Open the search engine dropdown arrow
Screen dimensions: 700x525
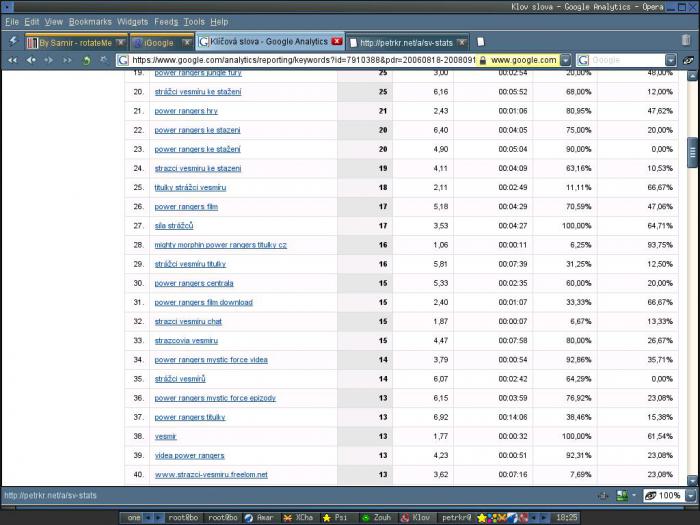(671, 60)
